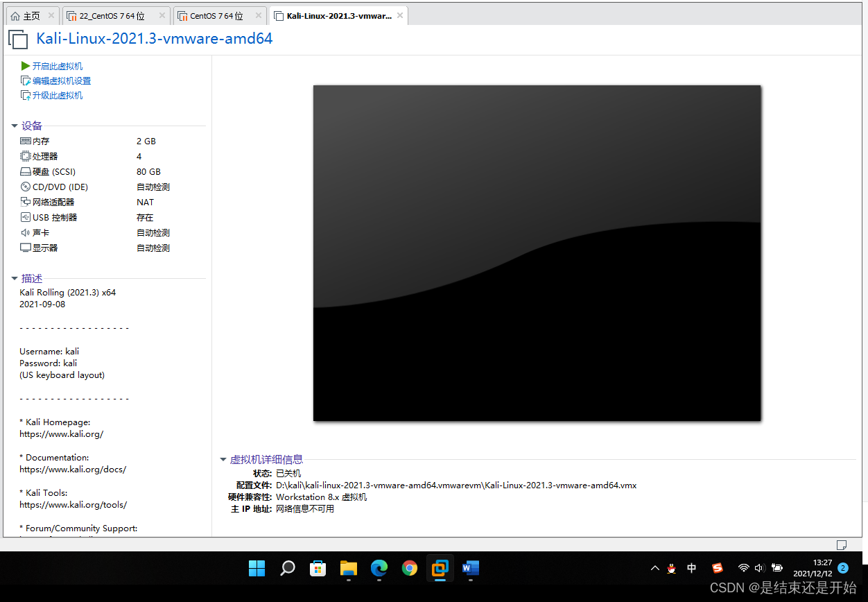868x602 pixels.
Task: Select the CD/DVD (IDE) device label
Action: coord(60,187)
